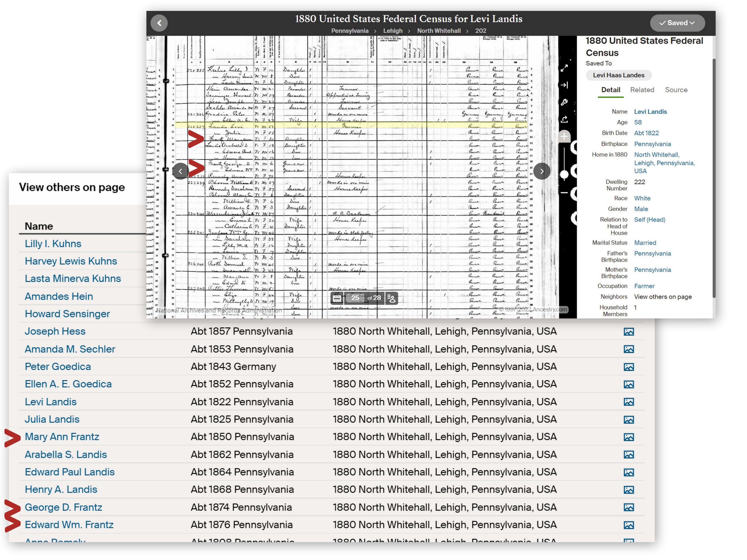Zoom in with the plus icon
The image size is (747, 560).
(x=564, y=136)
